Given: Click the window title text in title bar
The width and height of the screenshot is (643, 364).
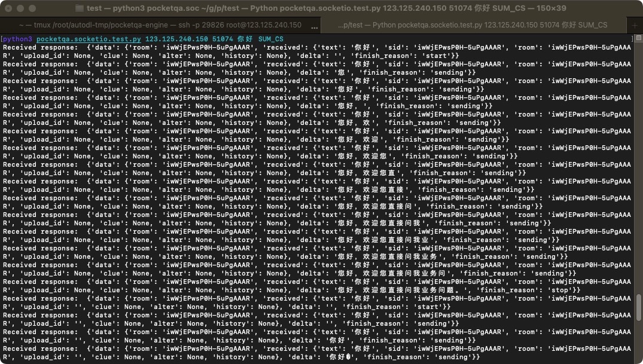Looking at the screenshot, I should click(326, 8).
